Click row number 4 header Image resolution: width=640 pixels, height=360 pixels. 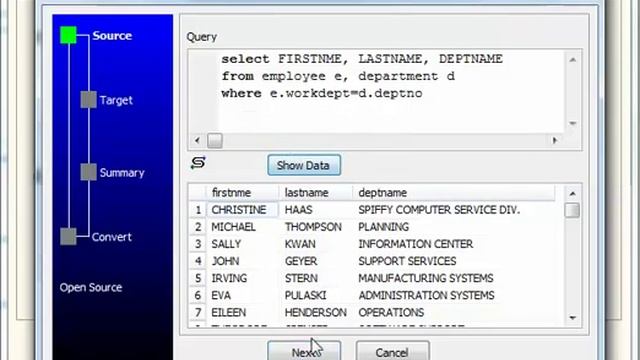198,261
